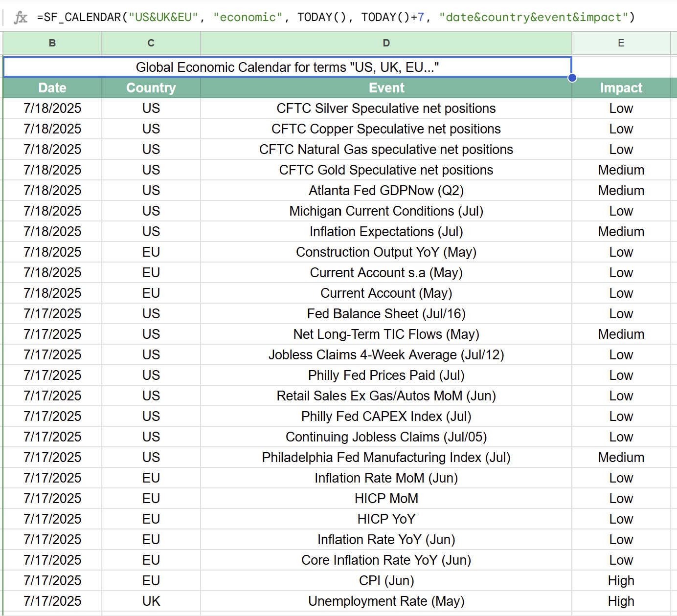The image size is (677, 616).
Task: Click the blue selection fill handle
Action: [572, 78]
